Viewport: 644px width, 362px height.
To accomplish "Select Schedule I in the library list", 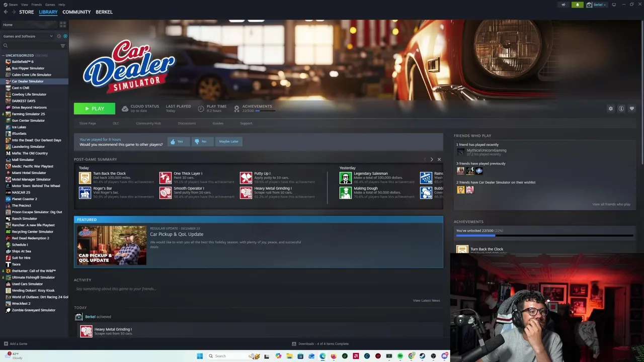I will (20, 245).
